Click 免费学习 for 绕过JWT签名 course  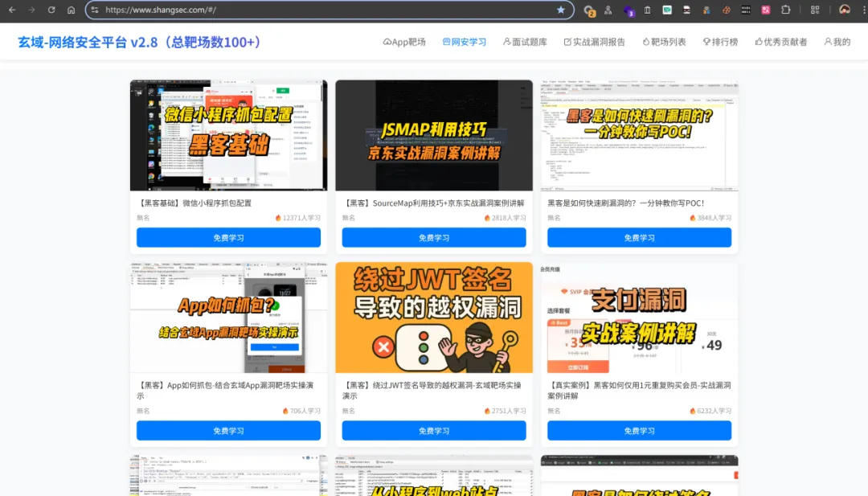pos(434,431)
